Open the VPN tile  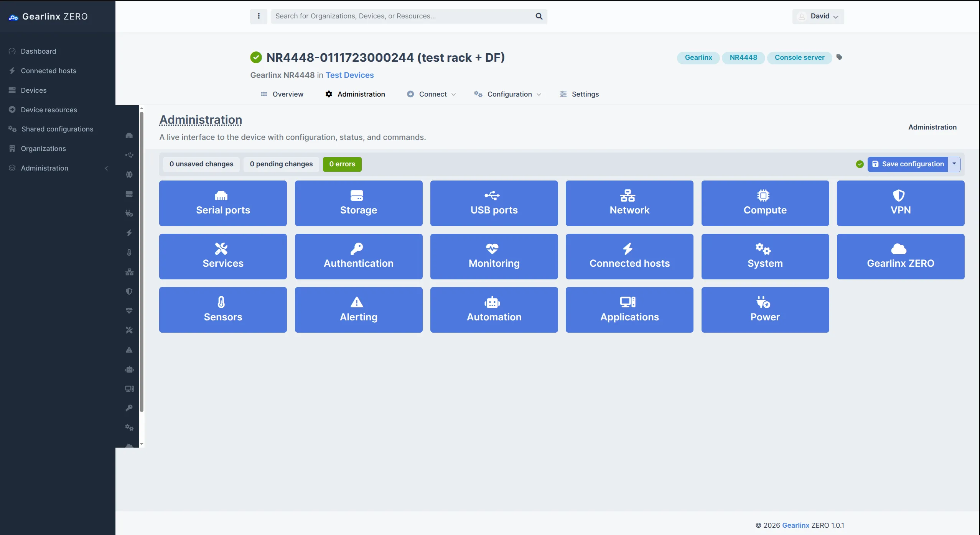901,203
